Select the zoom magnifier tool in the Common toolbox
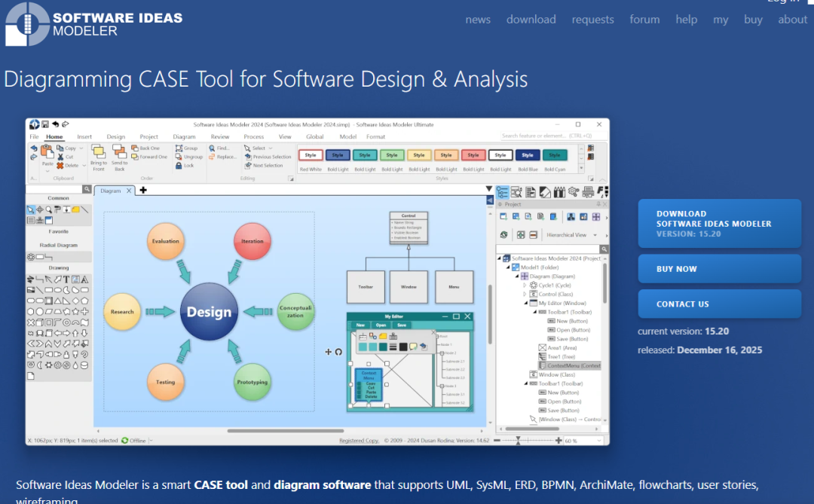This screenshot has height=504, width=814. click(48, 209)
